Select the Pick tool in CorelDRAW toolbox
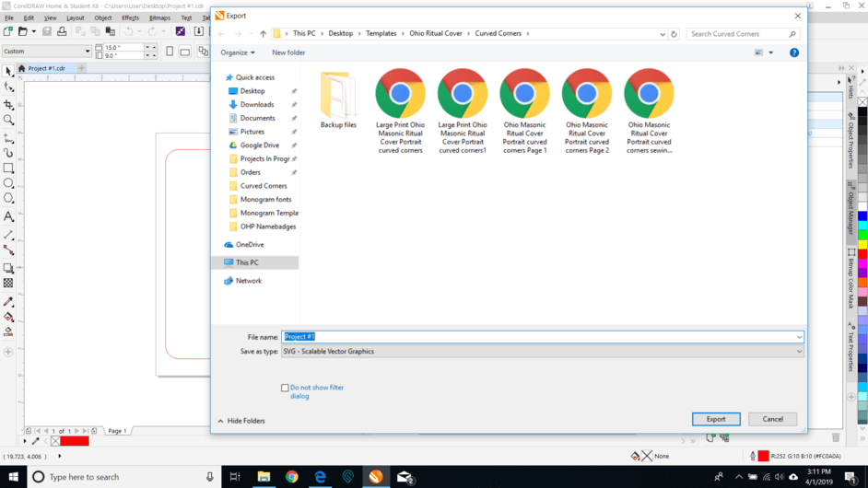This screenshot has width=868, height=488. [8, 72]
